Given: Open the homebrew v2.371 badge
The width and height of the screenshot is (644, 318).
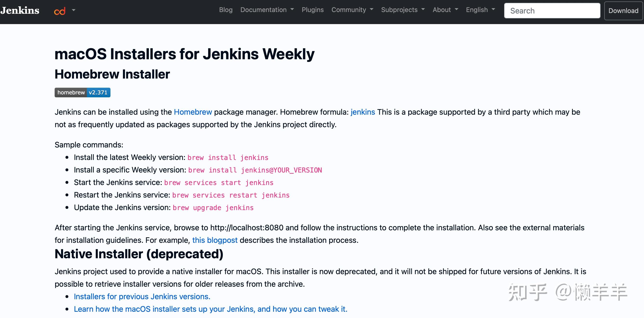Looking at the screenshot, I should click(x=82, y=92).
